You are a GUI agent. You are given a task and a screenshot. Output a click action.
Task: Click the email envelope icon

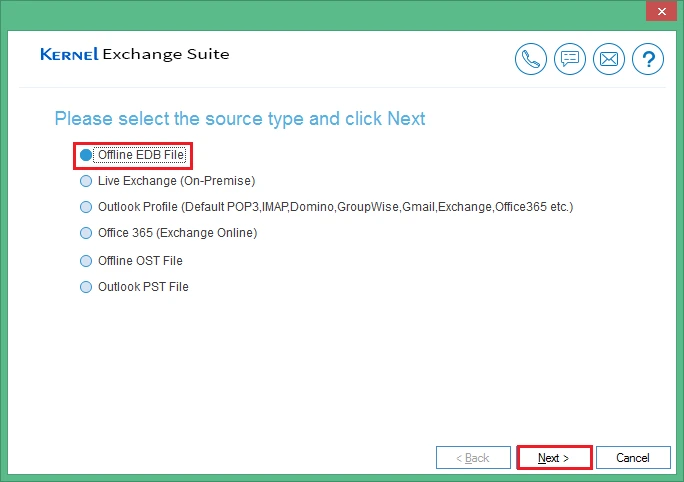609,59
